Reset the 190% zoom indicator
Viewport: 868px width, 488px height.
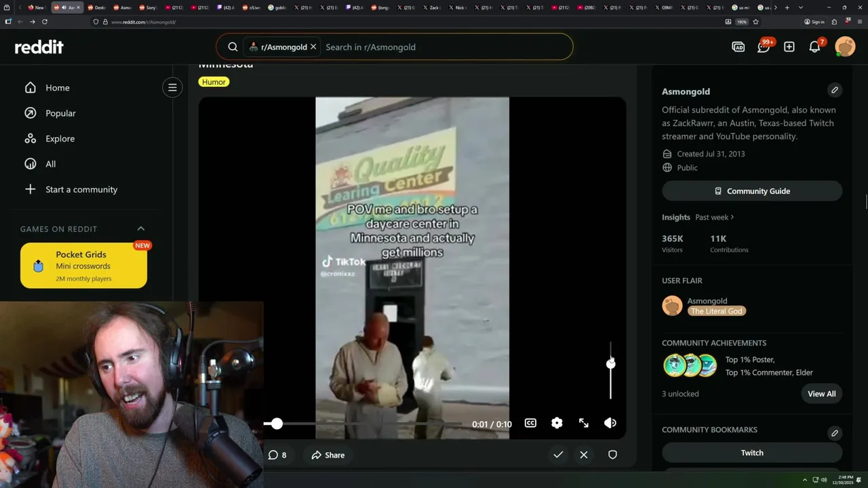pos(742,22)
